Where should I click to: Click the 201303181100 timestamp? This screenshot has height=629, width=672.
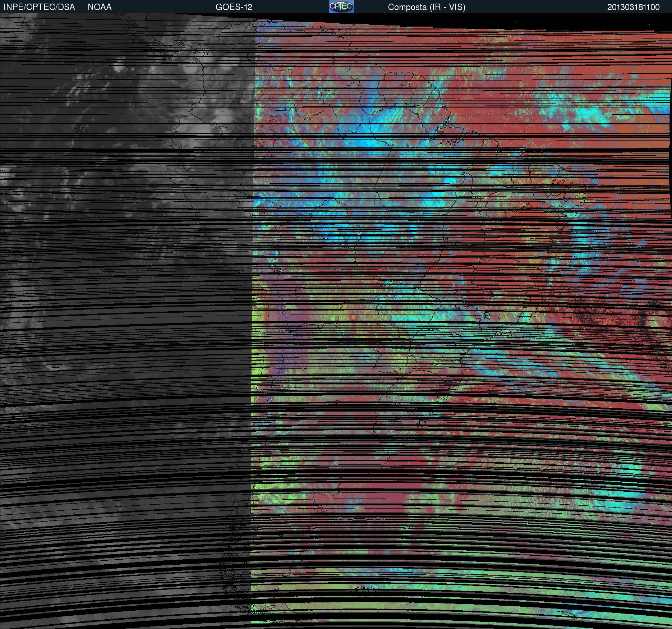coord(634,7)
